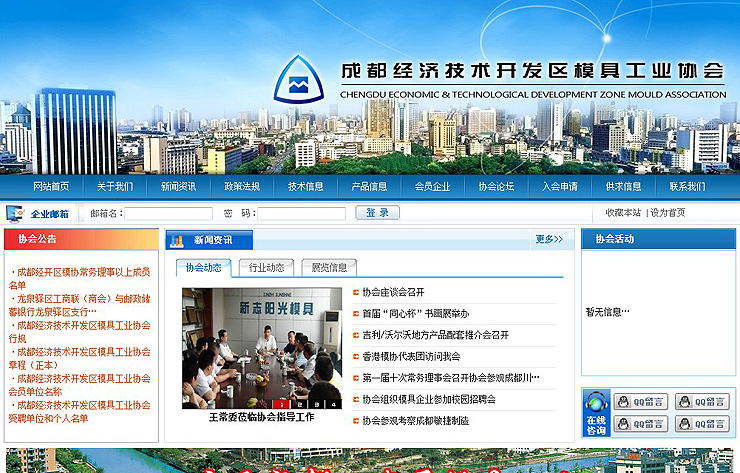Click the 设为首页 link
Image resolution: width=740 pixels, height=473 pixels.
point(668,213)
